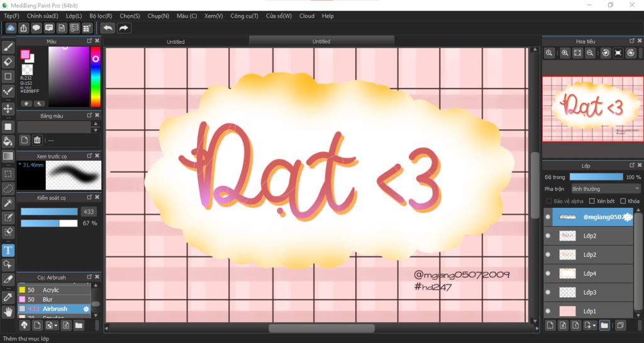
Task: Toggle the Bảo vệ alpha checkbox
Action: coord(548,201)
